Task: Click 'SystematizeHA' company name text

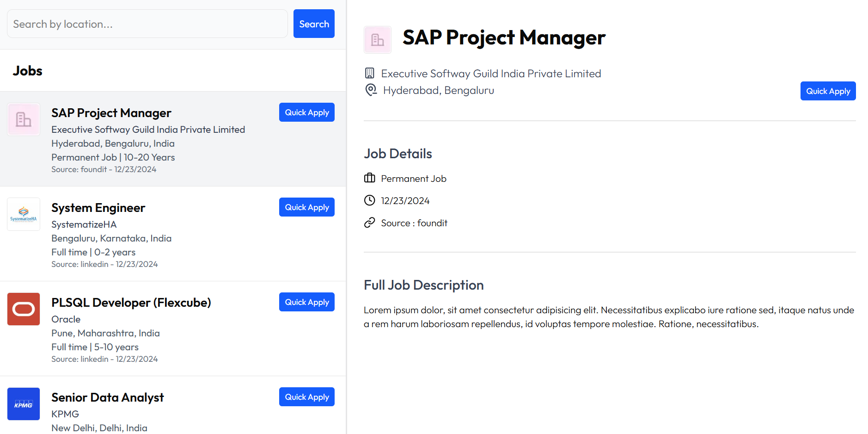Action: (x=84, y=224)
